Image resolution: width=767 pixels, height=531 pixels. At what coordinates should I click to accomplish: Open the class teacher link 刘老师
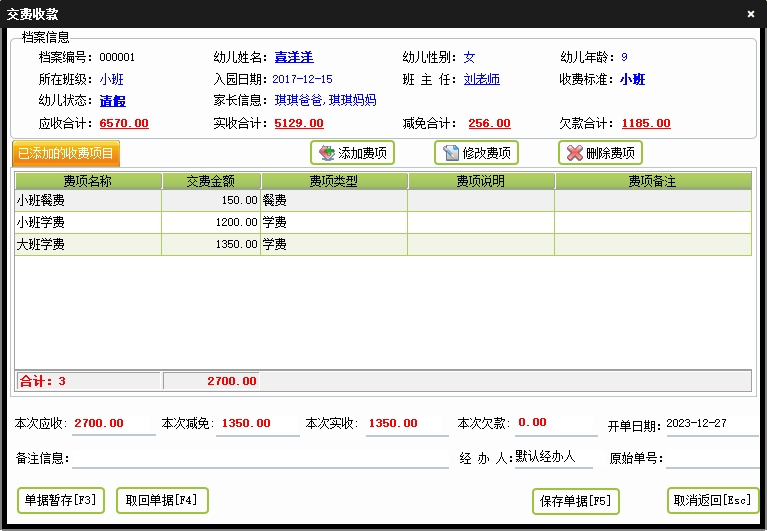481,79
